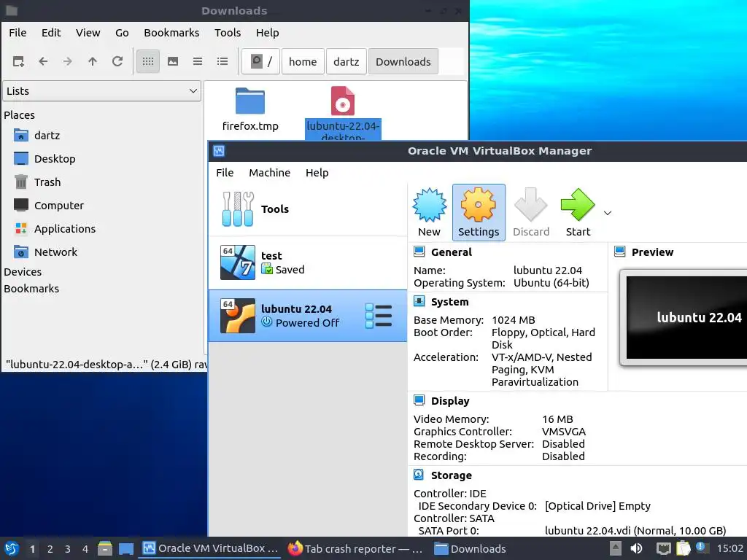Switch to detailed list view mode
747x560 pixels.
pos(222,61)
